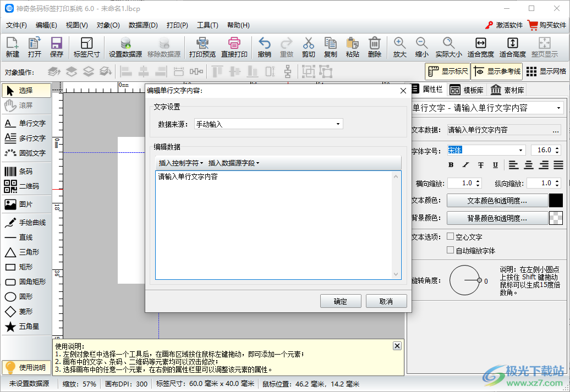
Task: Toggle underline text formatting
Action: tap(495, 165)
